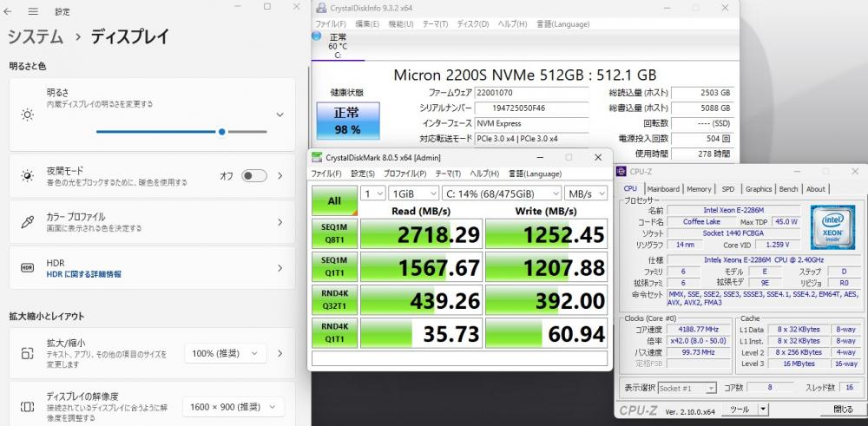Image resolution: width=868 pixels, height=426 pixels.
Task: Open CrystalDiskInfo 機能(U) menu
Action: 401,24
